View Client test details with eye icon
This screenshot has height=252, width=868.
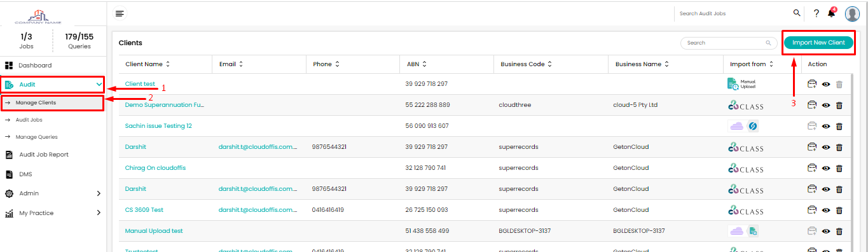[826, 84]
